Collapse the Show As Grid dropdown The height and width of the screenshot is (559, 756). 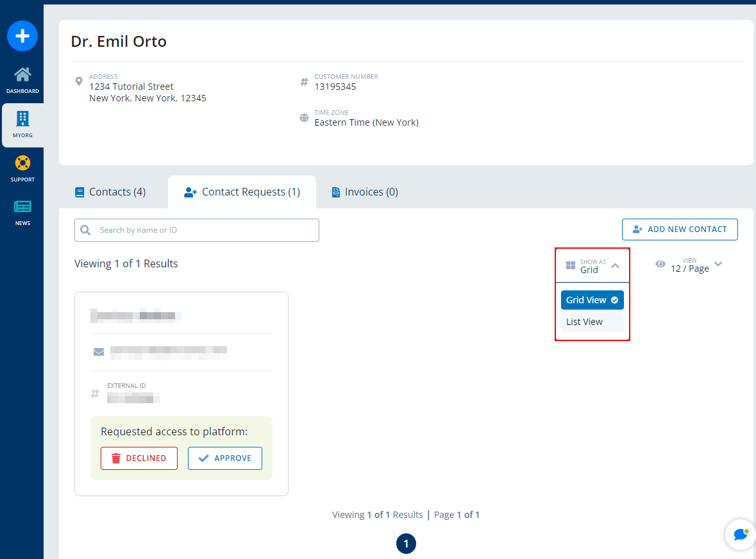pos(616,264)
